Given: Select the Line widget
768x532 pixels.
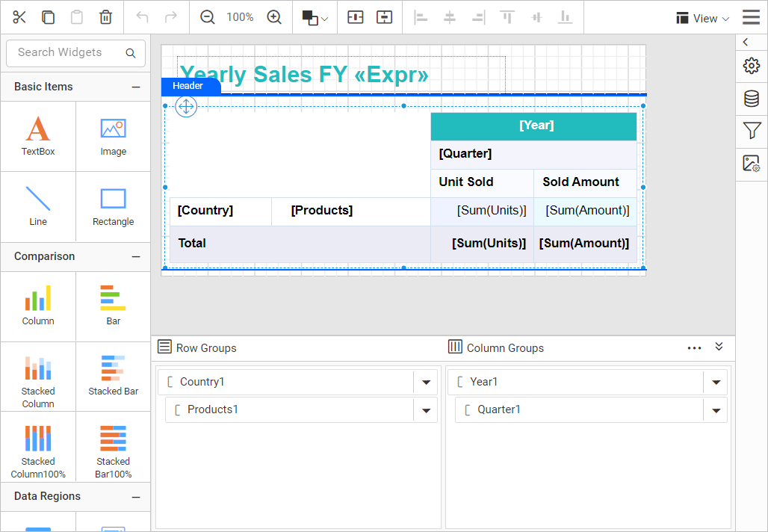Looking at the screenshot, I should [38, 206].
